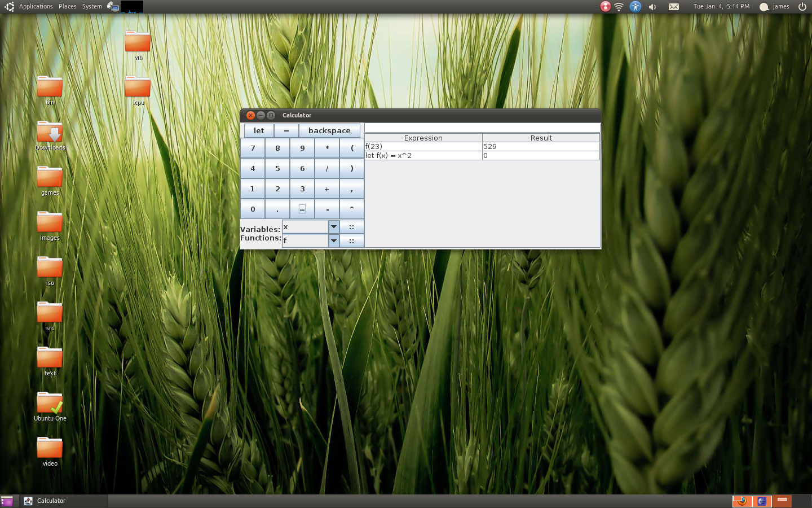This screenshot has width=812, height=508.
Task: Open the mail envelope indicator
Action: pyautogui.click(x=674, y=7)
